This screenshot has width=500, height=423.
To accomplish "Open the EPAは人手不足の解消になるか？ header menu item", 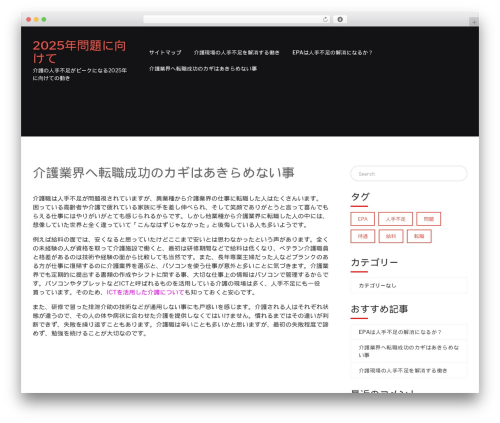I will [332, 52].
